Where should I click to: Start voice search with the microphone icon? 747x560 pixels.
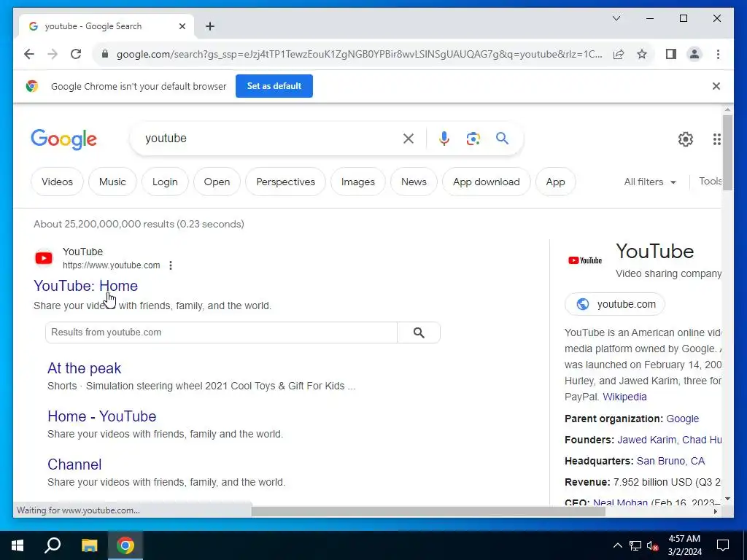click(x=444, y=139)
